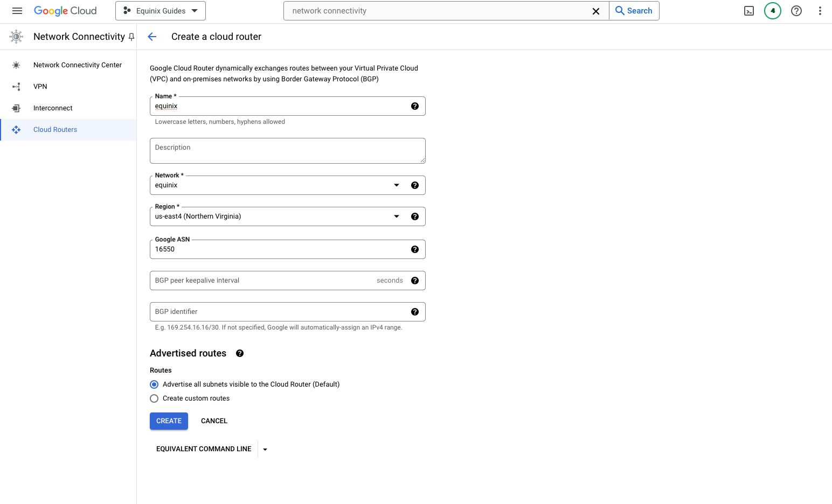The width and height of the screenshot is (832, 504).
Task: Open the Equinix Guides project selector
Action: click(x=161, y=11)
